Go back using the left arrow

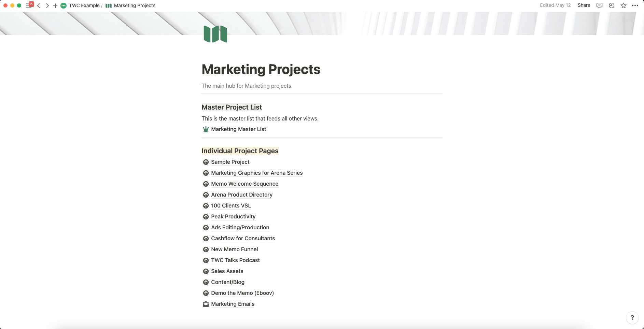tap(39, 5)
